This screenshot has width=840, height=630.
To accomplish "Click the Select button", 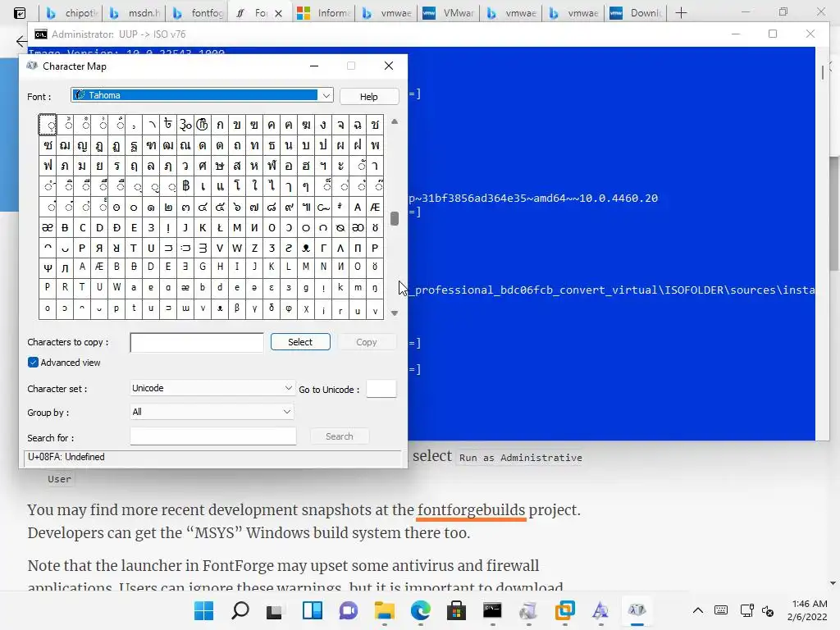I will pyautogui.click(x=300, y=342).
